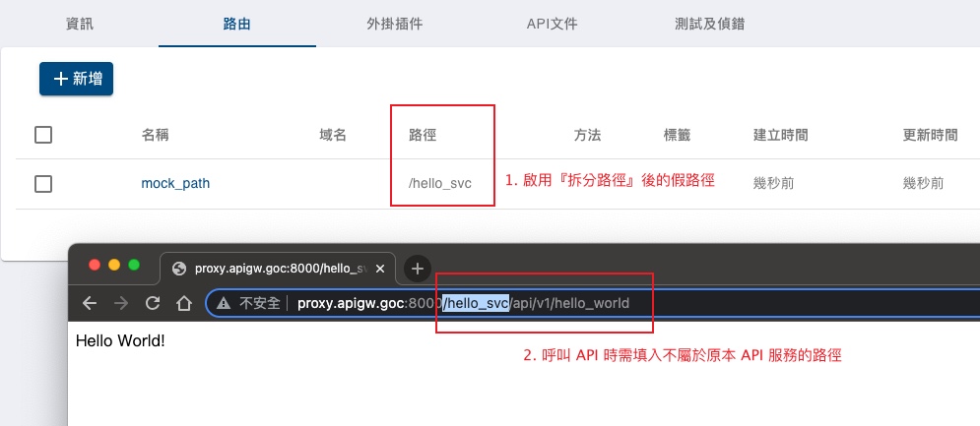Click the 方法 column header
This screenshot has height=426, width=980.
tap(587, 135)
